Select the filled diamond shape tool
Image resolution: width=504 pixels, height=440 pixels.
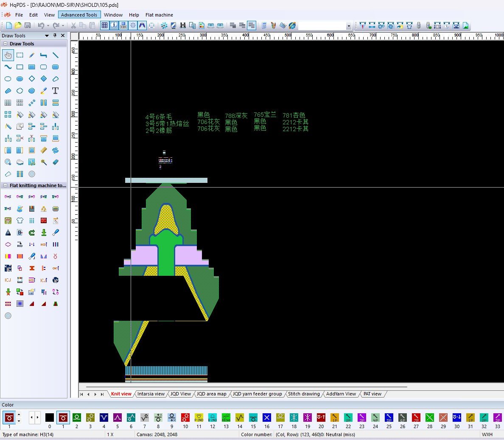44,79
